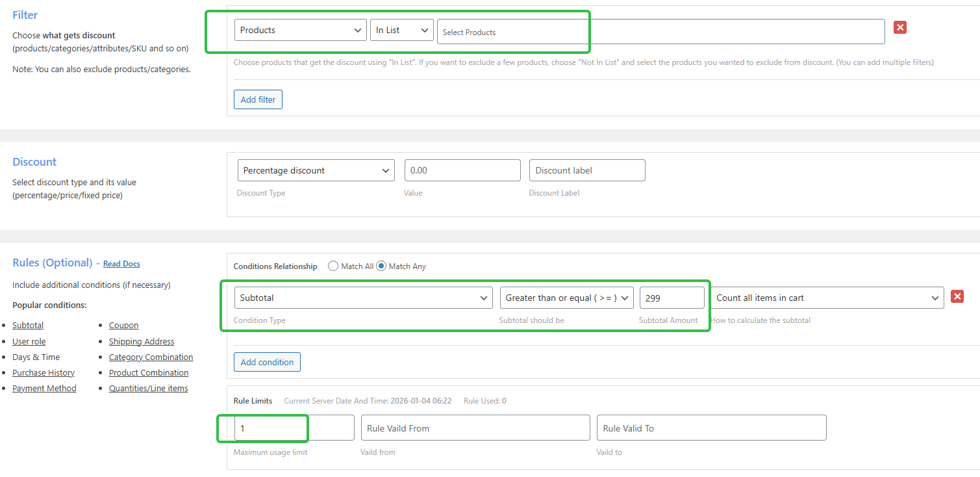Click the Add filter button

[258, 99]
